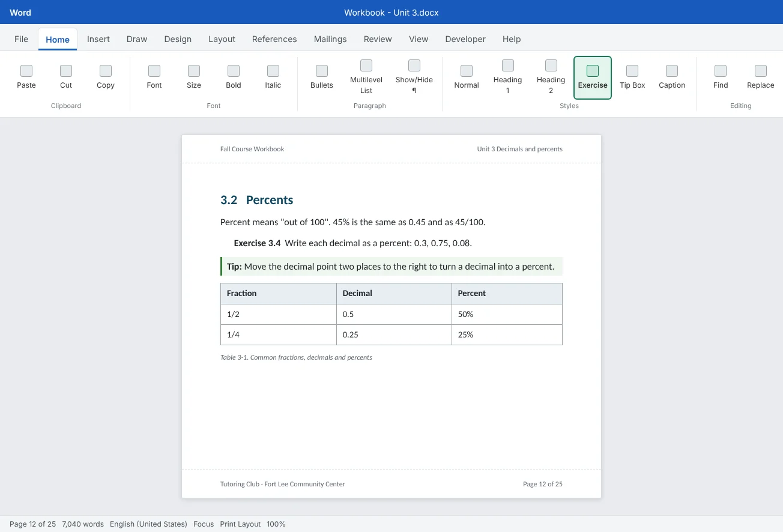Select the highlighted Exercise style
This screenshot has height=532, width=783.
(593, 77)
